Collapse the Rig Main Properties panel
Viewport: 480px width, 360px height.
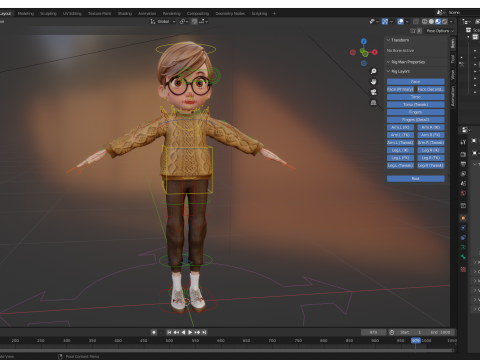[388, 62]
